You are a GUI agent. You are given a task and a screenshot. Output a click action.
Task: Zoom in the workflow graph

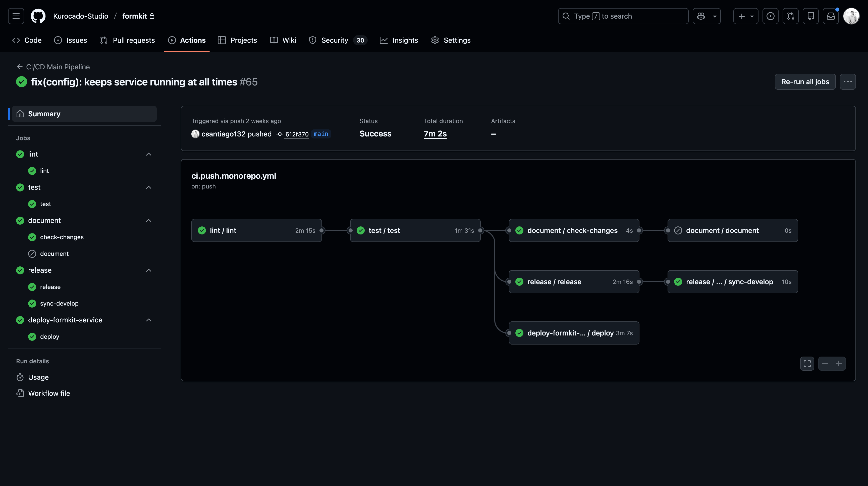(839, 363)
